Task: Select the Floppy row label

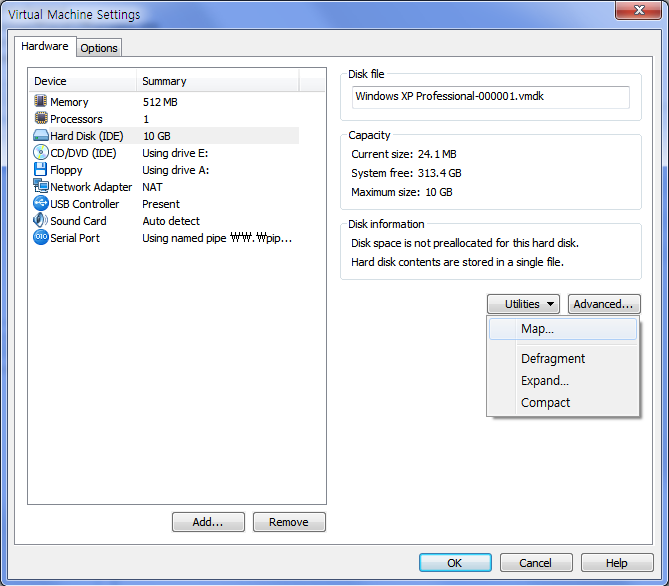Action: tap(66, 170)
